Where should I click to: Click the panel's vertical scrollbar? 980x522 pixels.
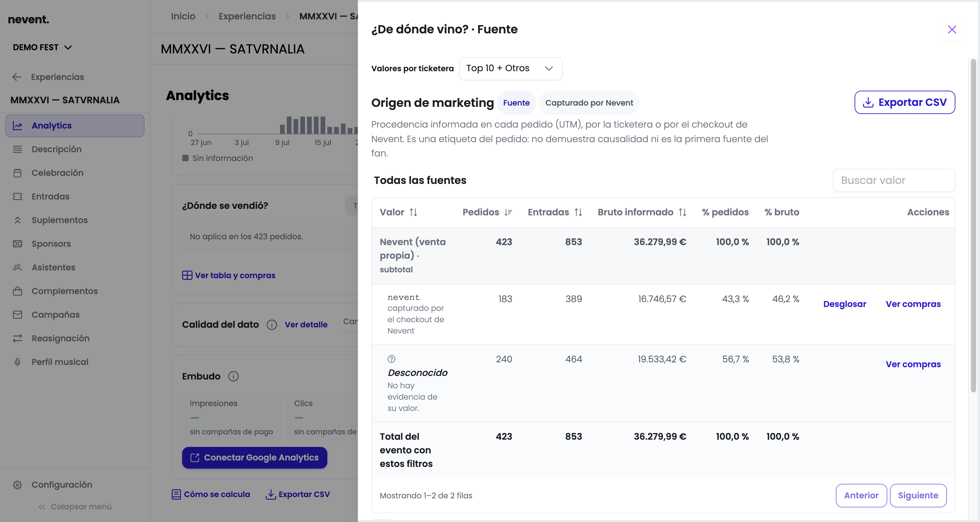click(x=973, y=225)
